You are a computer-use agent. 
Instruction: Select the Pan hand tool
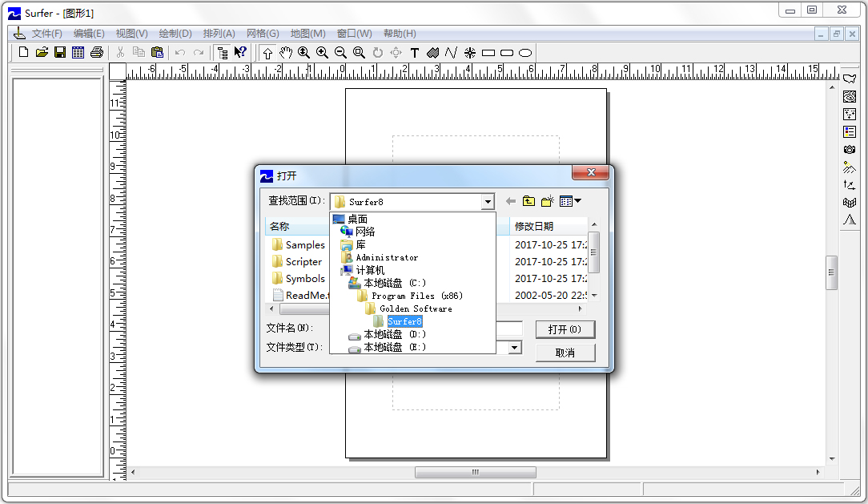click(286, 53)
